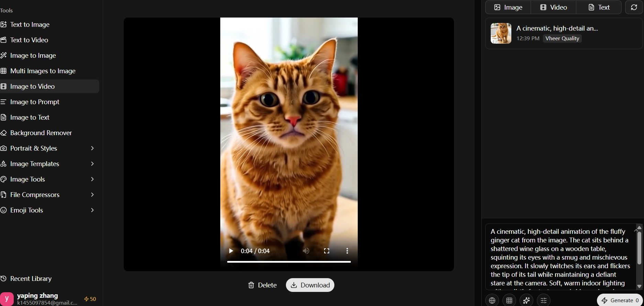Switch to the Image tab
This screenshot has height=306, width=644.
tap(508, 7)
